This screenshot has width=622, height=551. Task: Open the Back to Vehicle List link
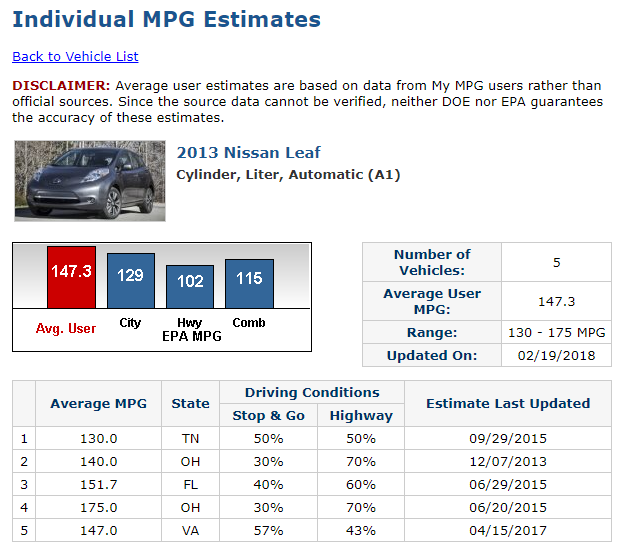pyautogui.click(x=75, y=56)
